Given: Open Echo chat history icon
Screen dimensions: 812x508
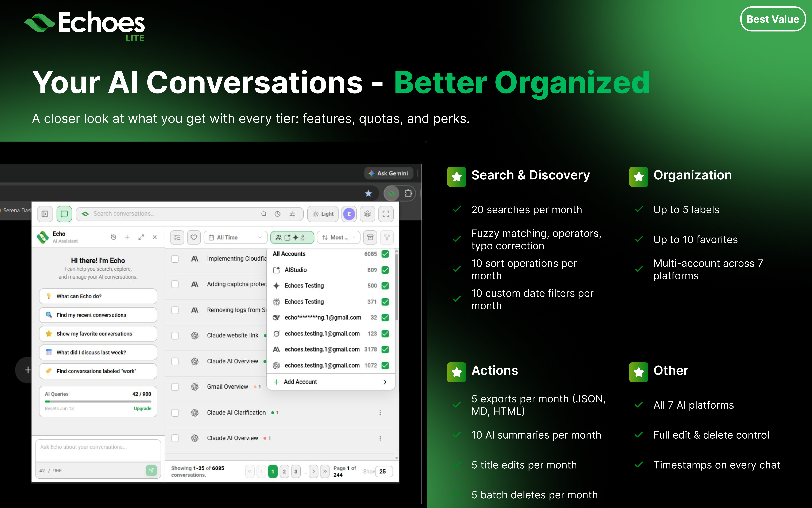Looking at the screenshot, I should (x=113, y=237).
